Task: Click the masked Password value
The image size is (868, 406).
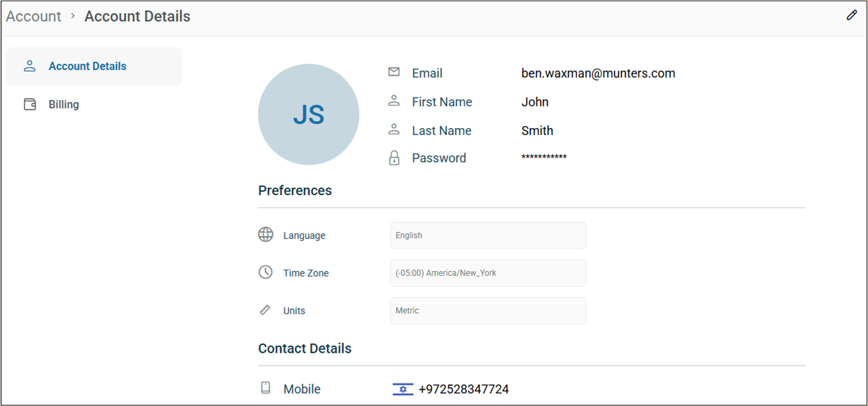Action: [x=543, y=157]
